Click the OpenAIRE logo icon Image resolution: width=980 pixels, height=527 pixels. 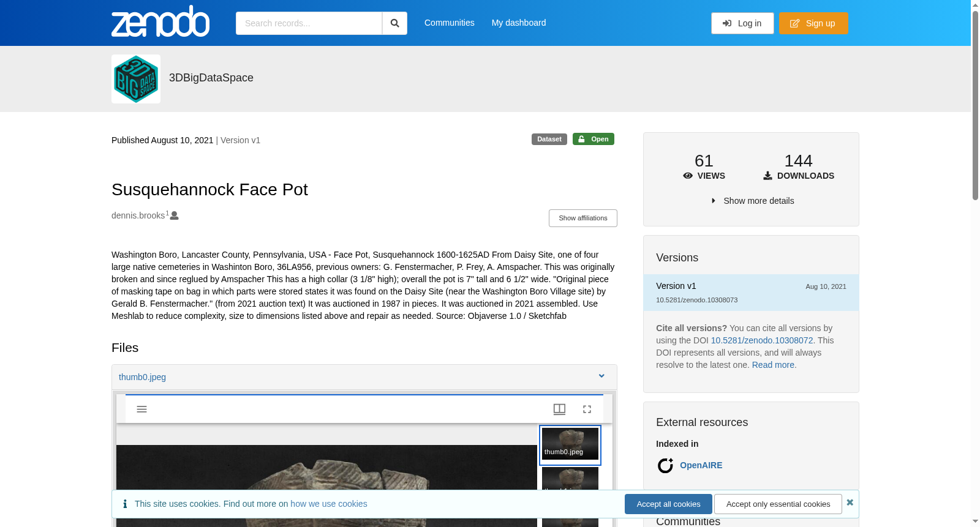(665, 466)
